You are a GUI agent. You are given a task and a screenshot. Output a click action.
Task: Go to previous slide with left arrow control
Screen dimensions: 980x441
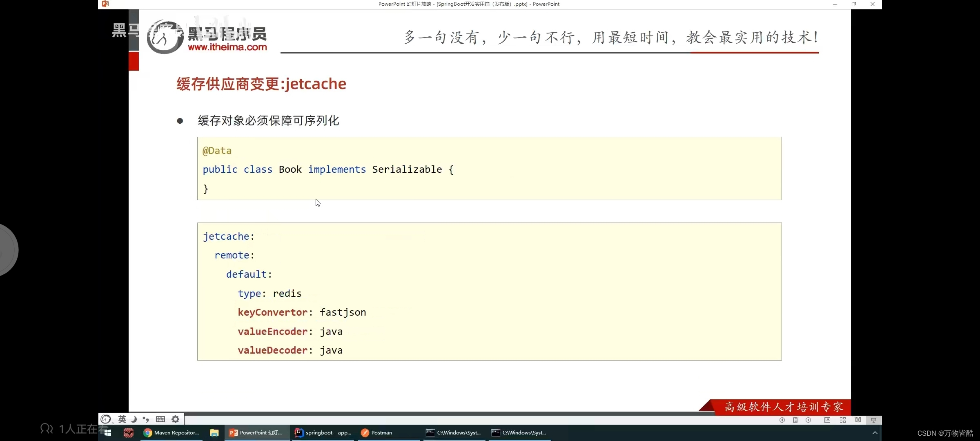click(x=782, y=420)
